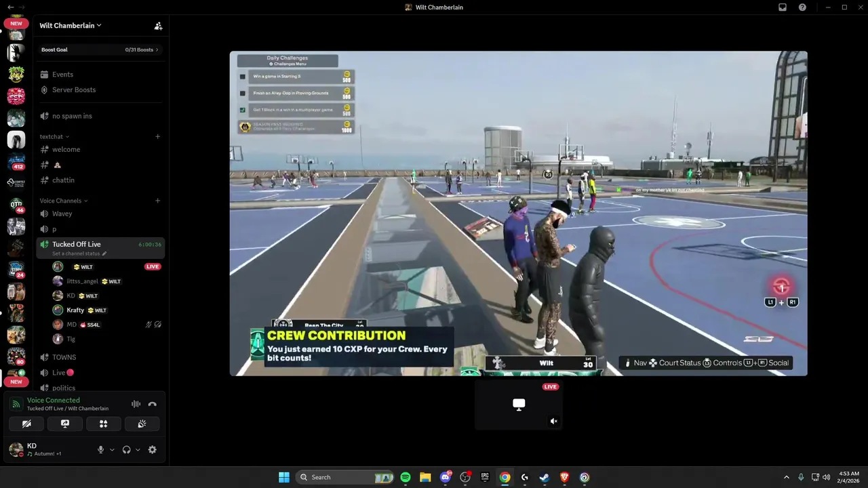Viewport: 868px width, 488px height.
Task: Click the top NEW unread indicator
Action: 16,23
